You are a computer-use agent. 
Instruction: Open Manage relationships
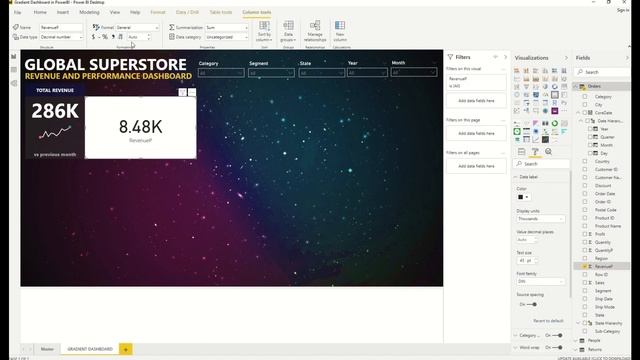click(x=315, y=31)
